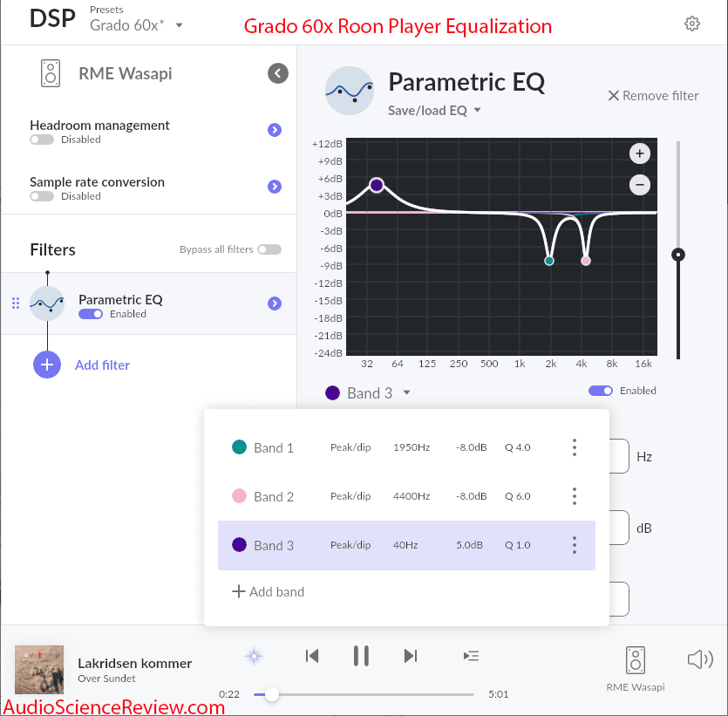Select the teal Band 1 node on graph
This screenshot has height=716, width=728.
click(549, 261)
